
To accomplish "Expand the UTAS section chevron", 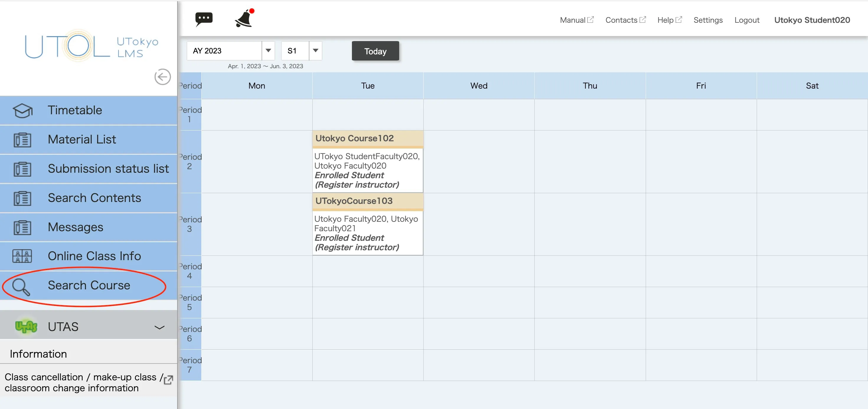I will pos(159,327).
